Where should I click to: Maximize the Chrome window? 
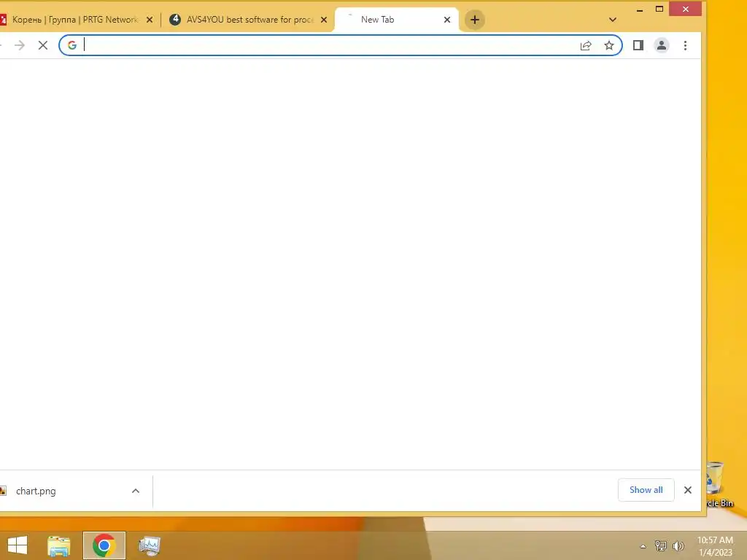pyautogui.click(x=659, y=9)
